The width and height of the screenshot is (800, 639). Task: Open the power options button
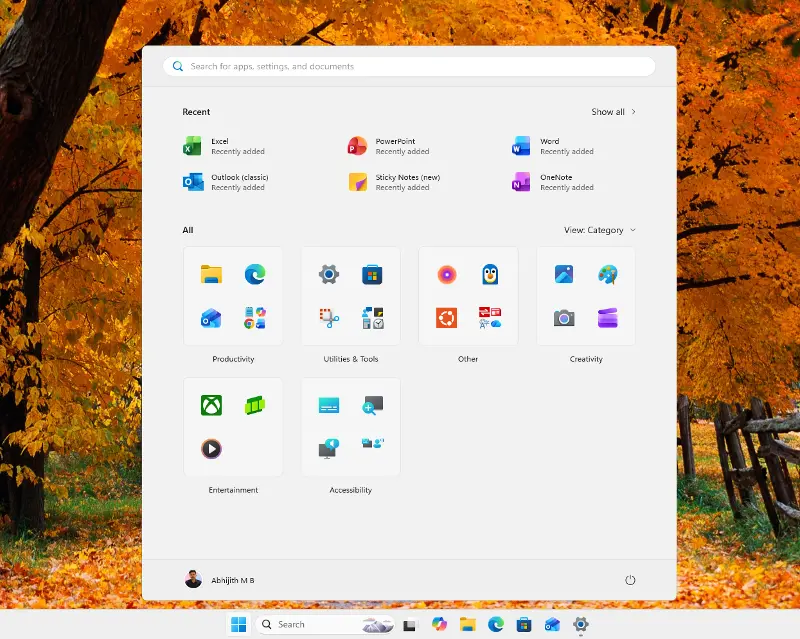pos(630,580)
